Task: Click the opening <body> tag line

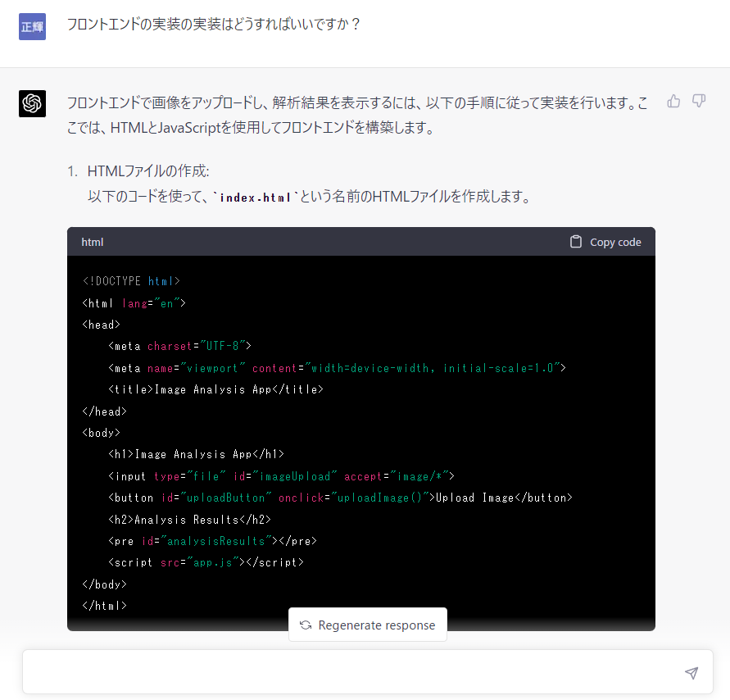Action: 101,433
